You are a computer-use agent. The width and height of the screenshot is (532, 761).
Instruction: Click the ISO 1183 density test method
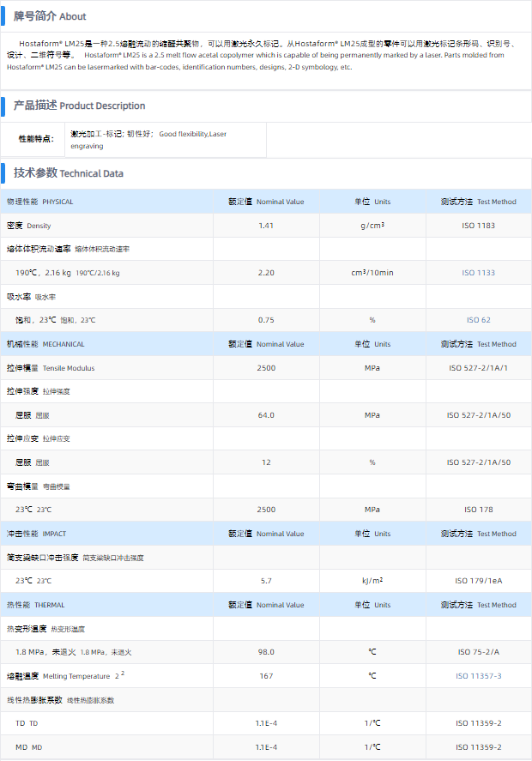point(478,226)
